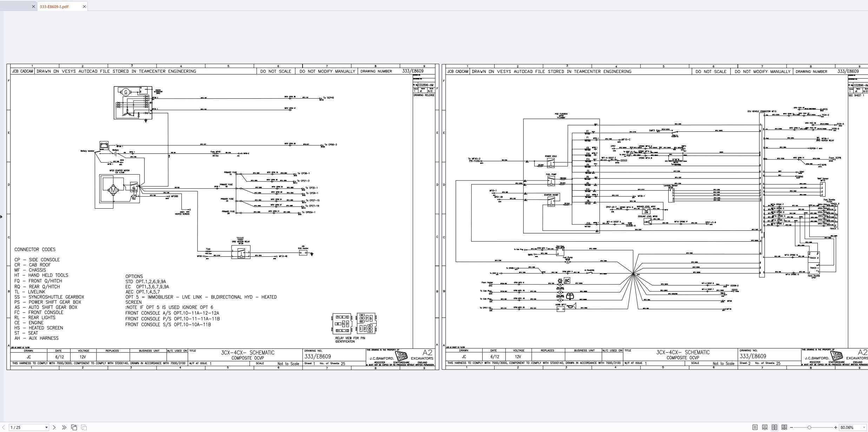Click the MF23 STARTER MOTOR symbol
The image size is (868, 432).
coord(113,190)
